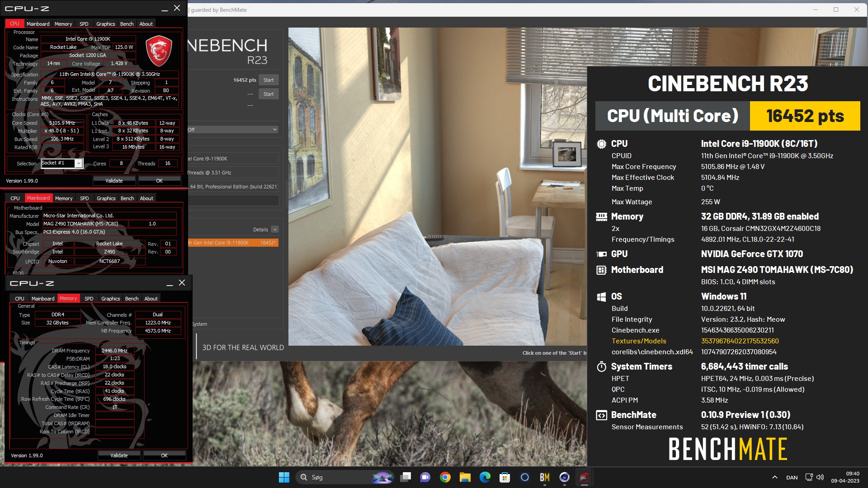868x488 pixels.
Task: Switch to BenchMate via the BM taskbar icon
Action: click(x=545, y=477)
